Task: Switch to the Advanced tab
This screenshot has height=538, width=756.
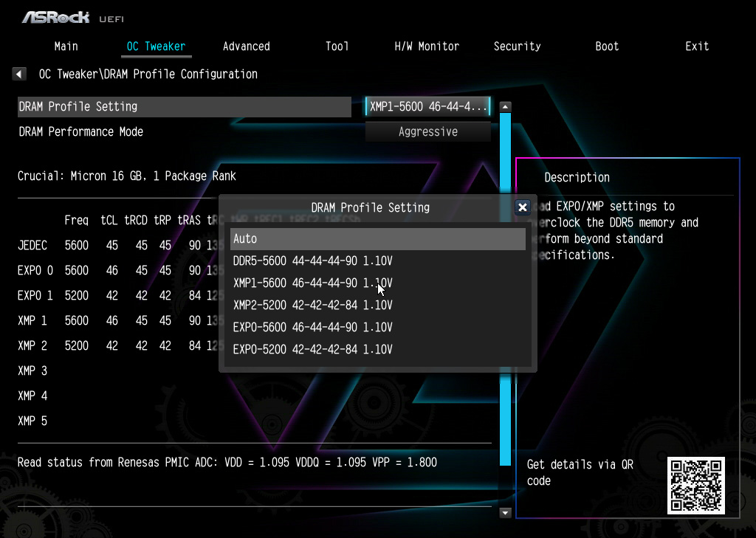Action: point(247,46)
